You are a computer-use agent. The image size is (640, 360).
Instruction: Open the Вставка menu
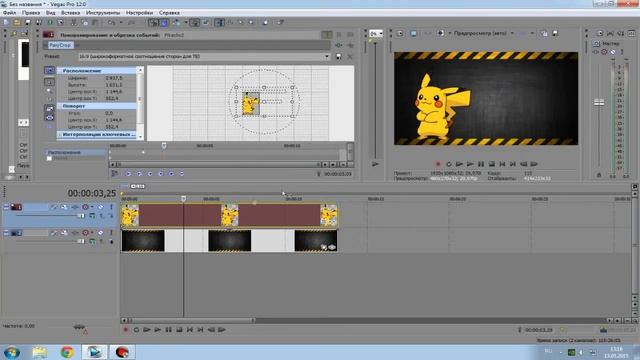tap(70, 13)
